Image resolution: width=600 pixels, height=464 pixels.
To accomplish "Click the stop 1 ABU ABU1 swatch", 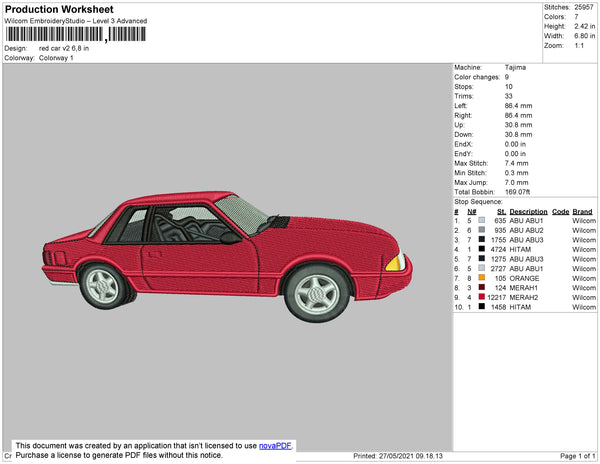I will 481,220.
